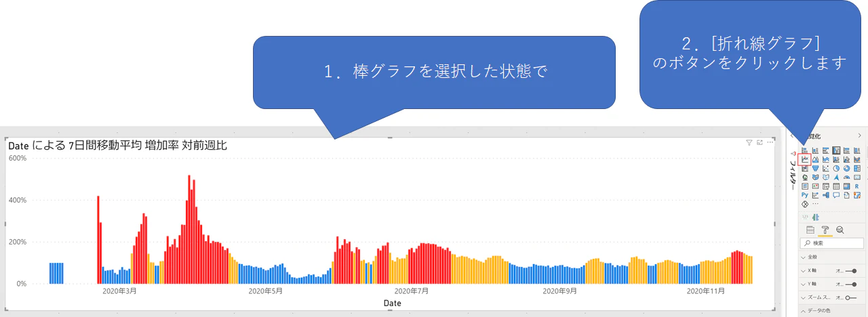The width and height of the screenshot is (868, 317).
Task: Select the stacked bar chart visual
Action: 805,150
